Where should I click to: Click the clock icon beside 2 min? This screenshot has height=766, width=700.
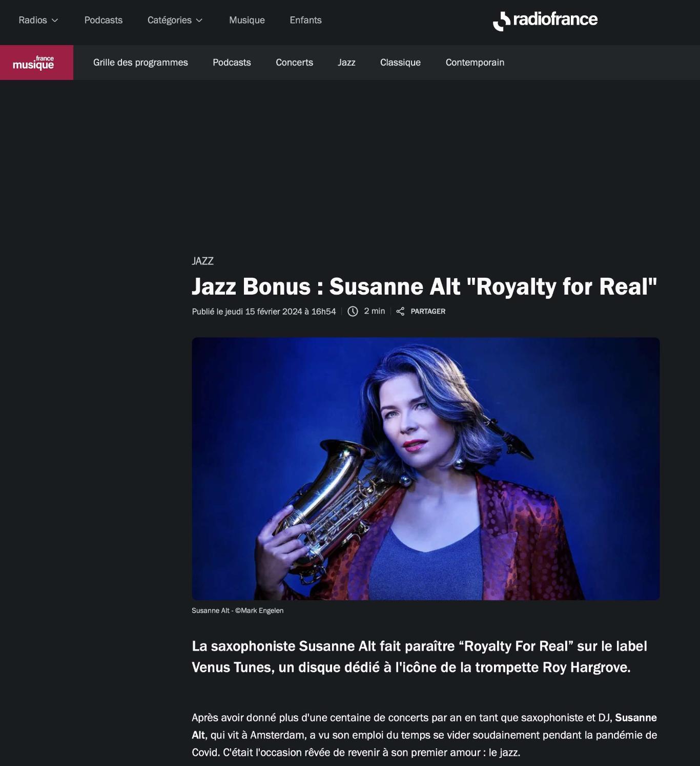click(353, 312)
